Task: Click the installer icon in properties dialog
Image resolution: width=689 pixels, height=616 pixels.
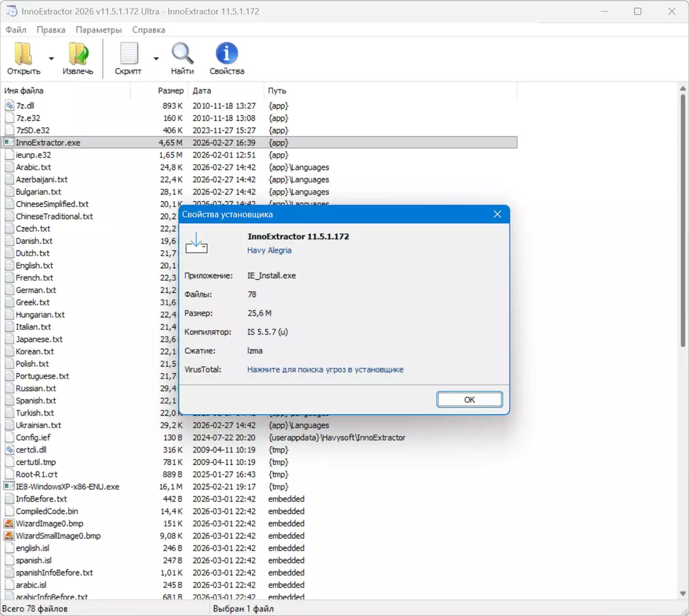Action: point(196,243)
